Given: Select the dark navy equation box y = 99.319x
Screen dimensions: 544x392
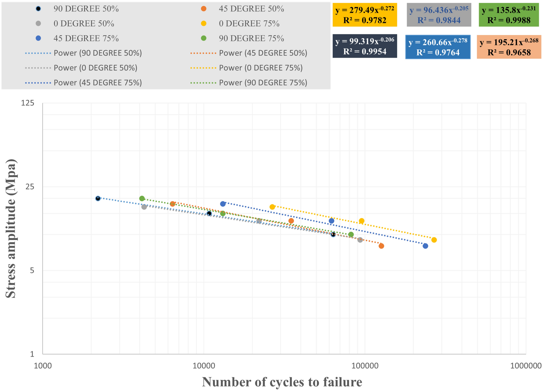Looking at the screenshot, I should tap(365, 46).
